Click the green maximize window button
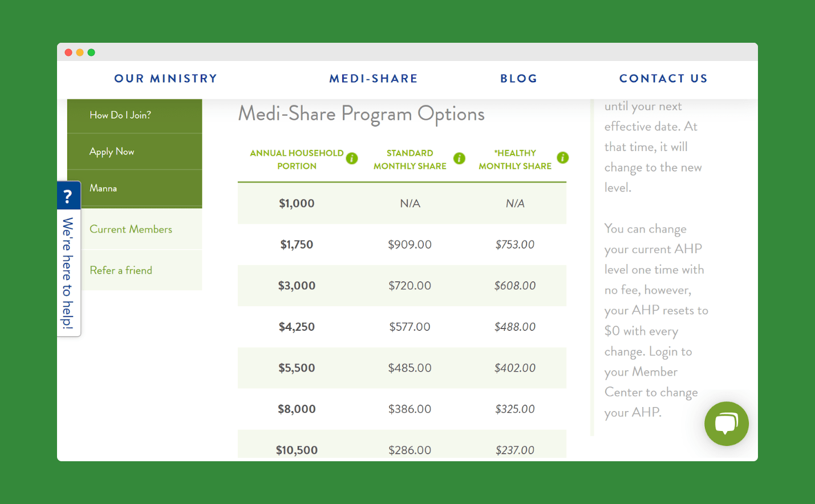The height and width of the screenshot is (504, 815). (91, 52)
